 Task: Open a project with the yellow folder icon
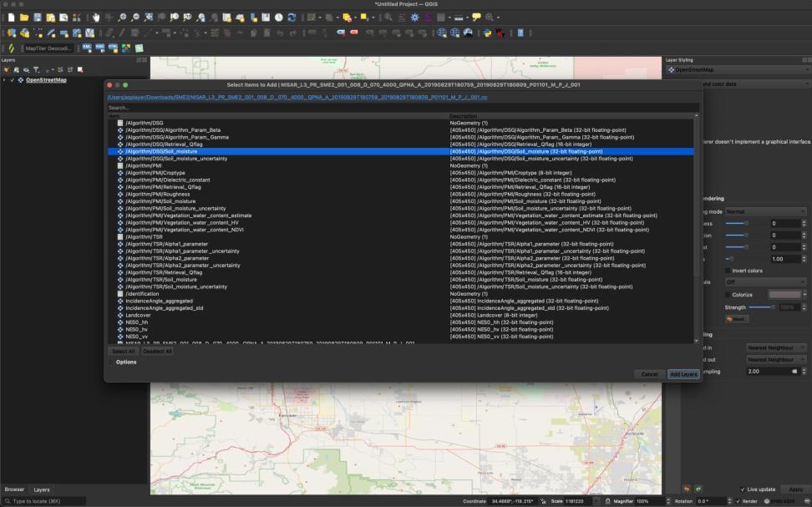[24, 18]
